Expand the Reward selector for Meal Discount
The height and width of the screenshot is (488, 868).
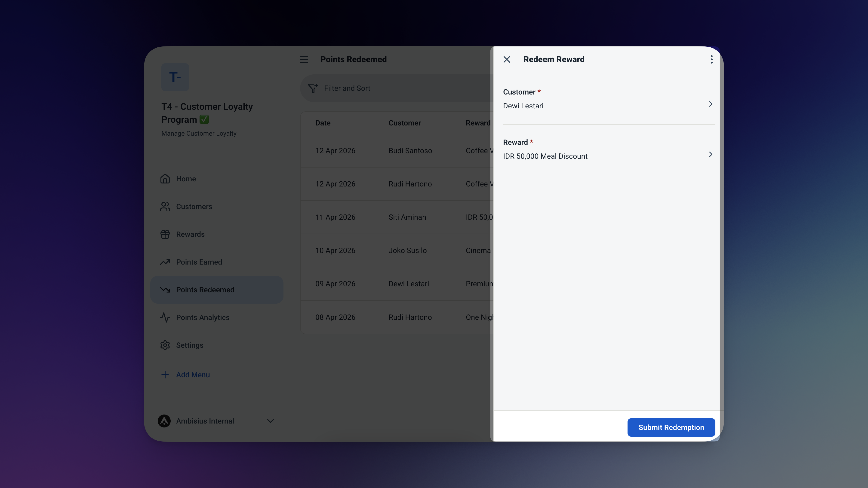pyautogui.click(x=710, y=154)
